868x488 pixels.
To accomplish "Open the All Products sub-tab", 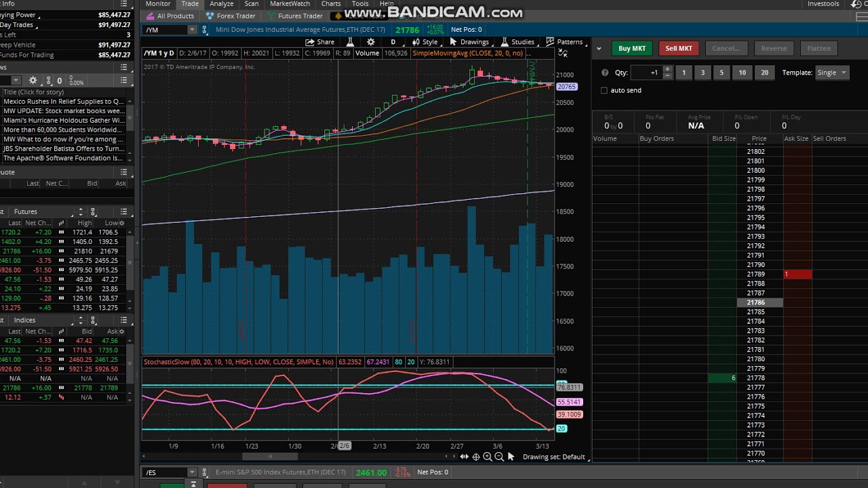I will 170,16.
